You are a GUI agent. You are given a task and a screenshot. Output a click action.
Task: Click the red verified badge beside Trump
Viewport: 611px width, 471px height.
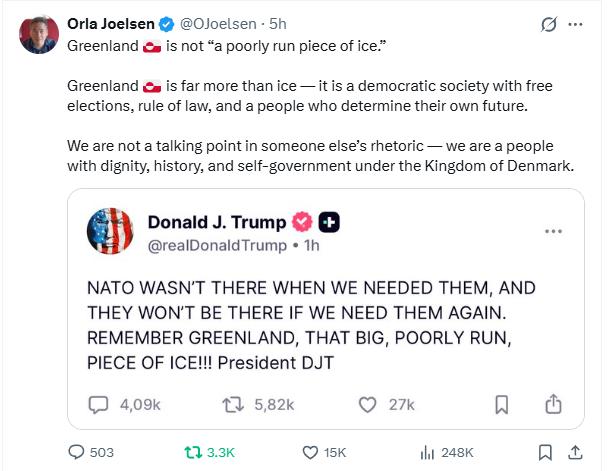click(x=302, y=222)
